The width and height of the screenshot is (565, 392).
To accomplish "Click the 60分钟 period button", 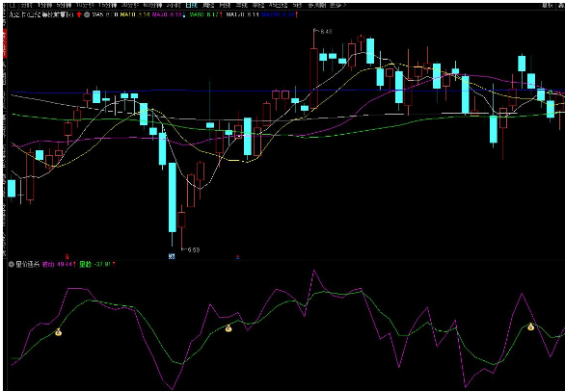I will 152,6.
